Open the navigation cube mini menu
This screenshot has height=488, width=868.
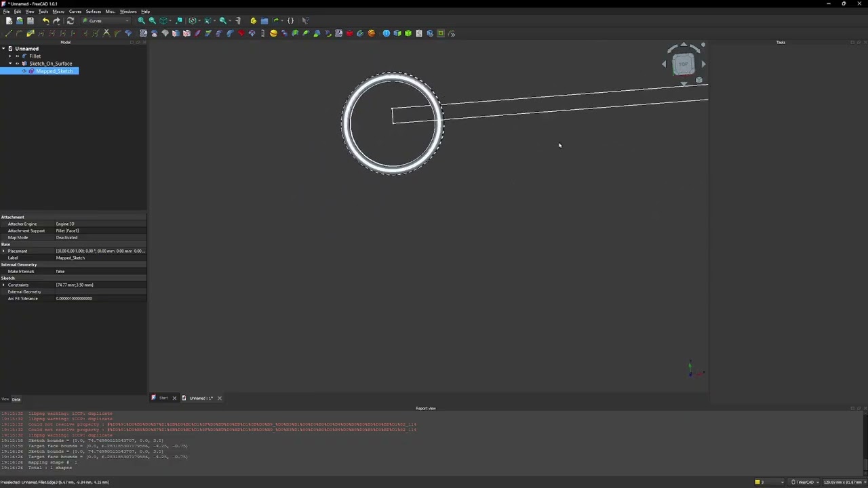tap(699, 80)
